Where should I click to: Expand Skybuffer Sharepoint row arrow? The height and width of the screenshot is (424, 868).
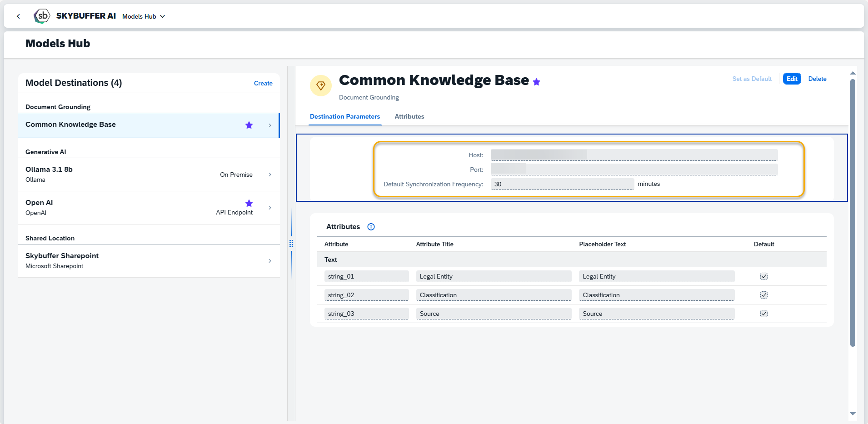tap(270, 261)
